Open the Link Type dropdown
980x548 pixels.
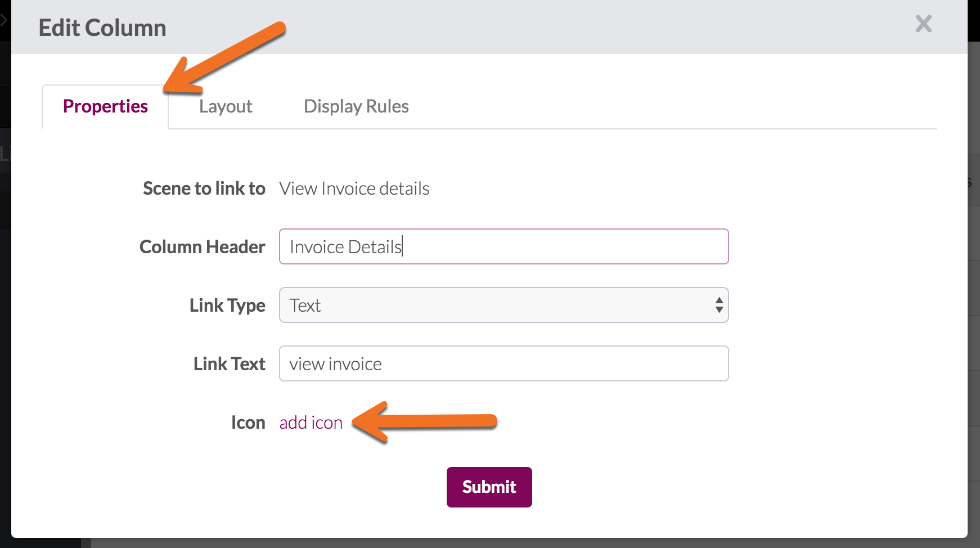[504, 305]
